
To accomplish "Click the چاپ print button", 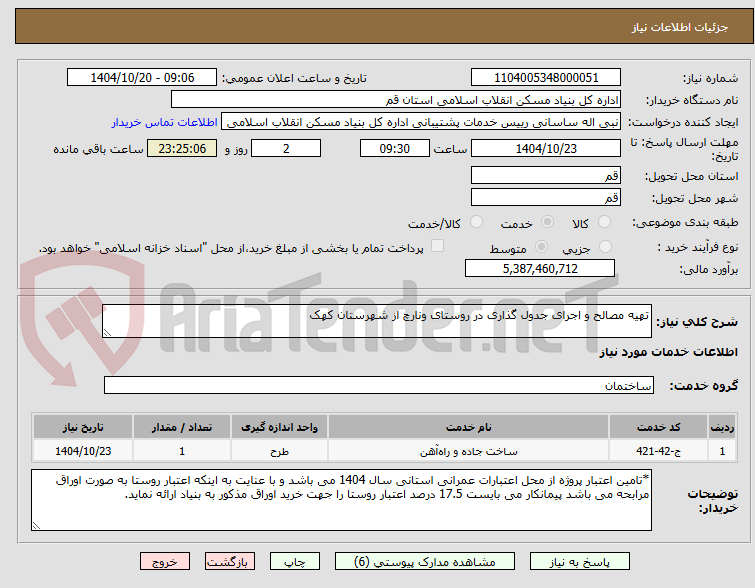I will click(295, 562).
